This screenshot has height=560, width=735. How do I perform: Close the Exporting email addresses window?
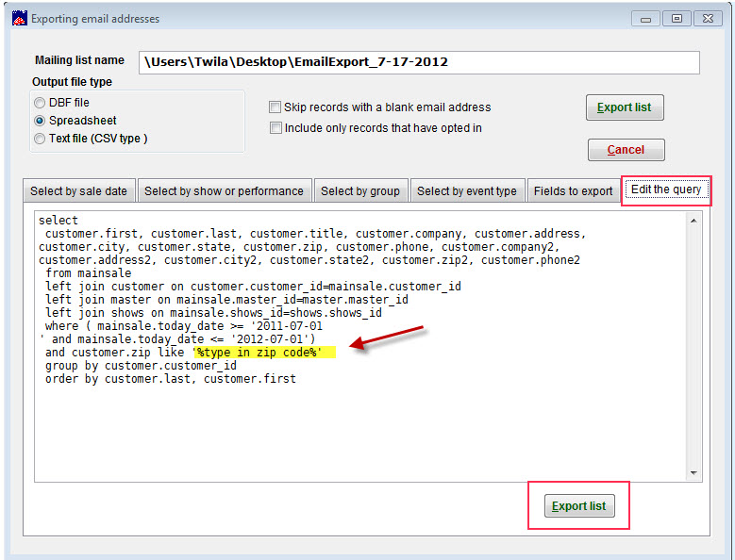[708, 18]
